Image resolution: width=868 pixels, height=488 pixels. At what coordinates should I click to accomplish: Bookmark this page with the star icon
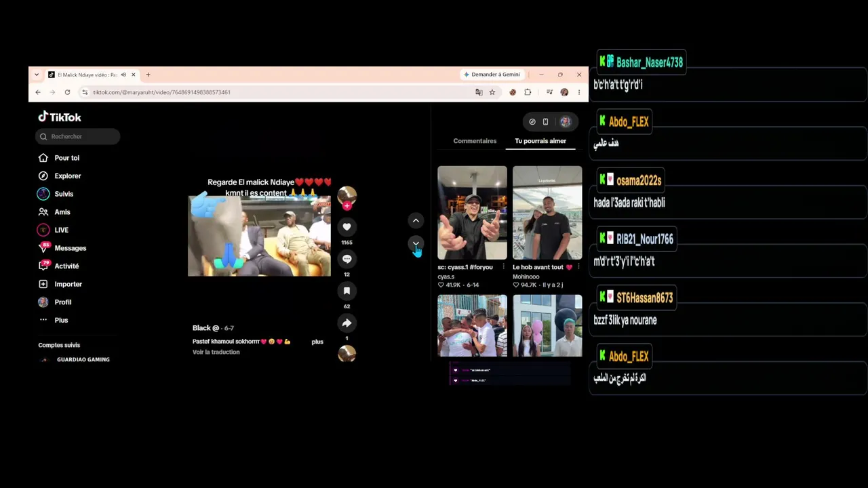[x=492, y=92]
